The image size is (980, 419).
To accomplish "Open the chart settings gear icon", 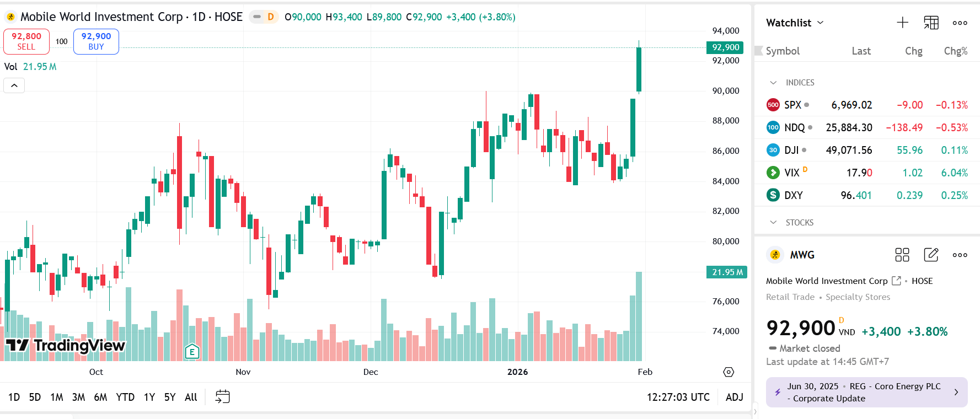I will click(729, 372).
